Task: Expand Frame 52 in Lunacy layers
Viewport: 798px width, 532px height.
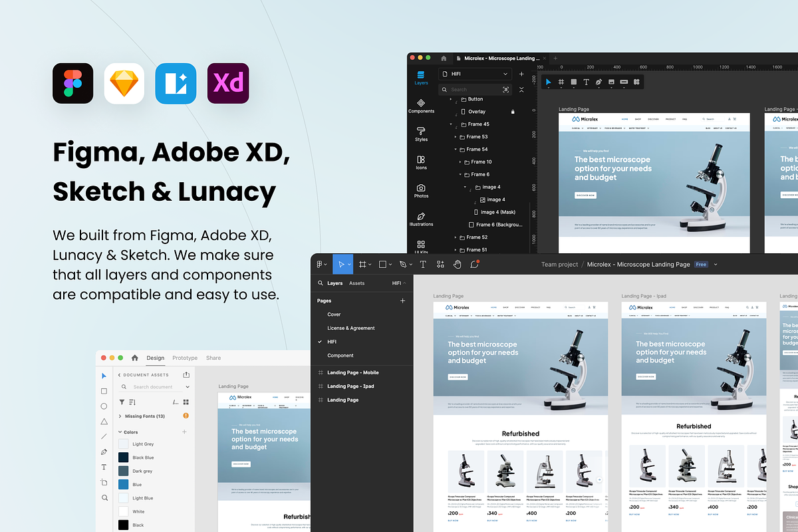Action: [456, 237]
